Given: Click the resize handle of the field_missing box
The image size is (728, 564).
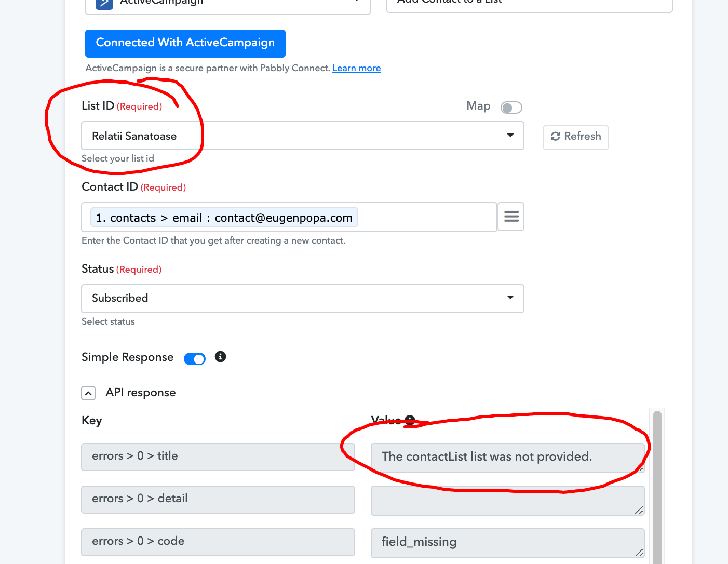Looking at the screenshot, I should point(639,553).
